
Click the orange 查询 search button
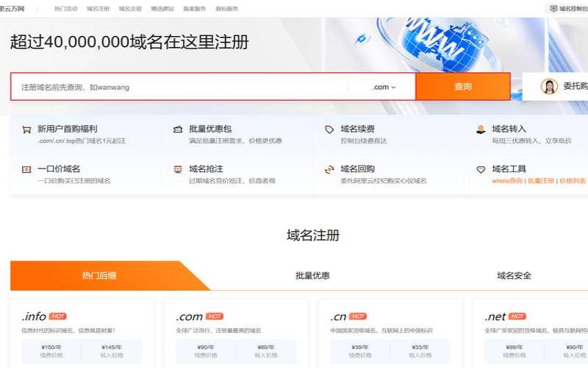[x=463, y=87]
